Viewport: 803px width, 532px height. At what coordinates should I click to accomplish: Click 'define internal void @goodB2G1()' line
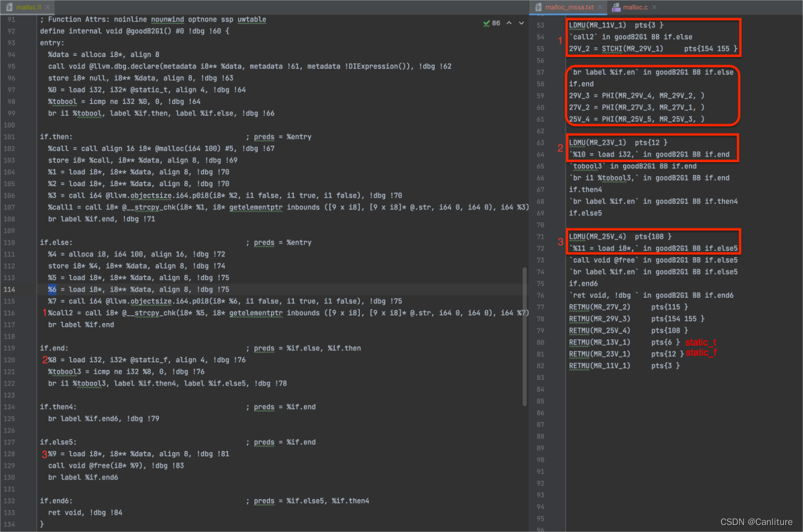pyautogui.click(x=134, y=31)
